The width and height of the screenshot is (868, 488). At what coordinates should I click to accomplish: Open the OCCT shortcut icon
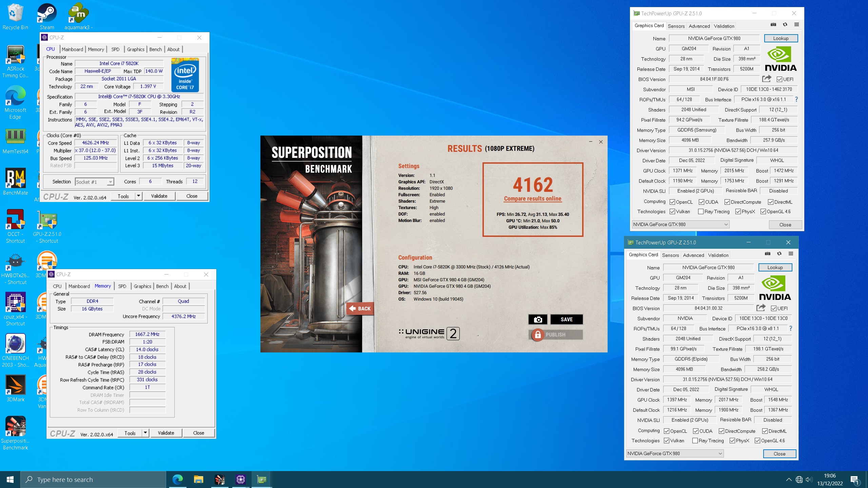(x=15, y=226)
